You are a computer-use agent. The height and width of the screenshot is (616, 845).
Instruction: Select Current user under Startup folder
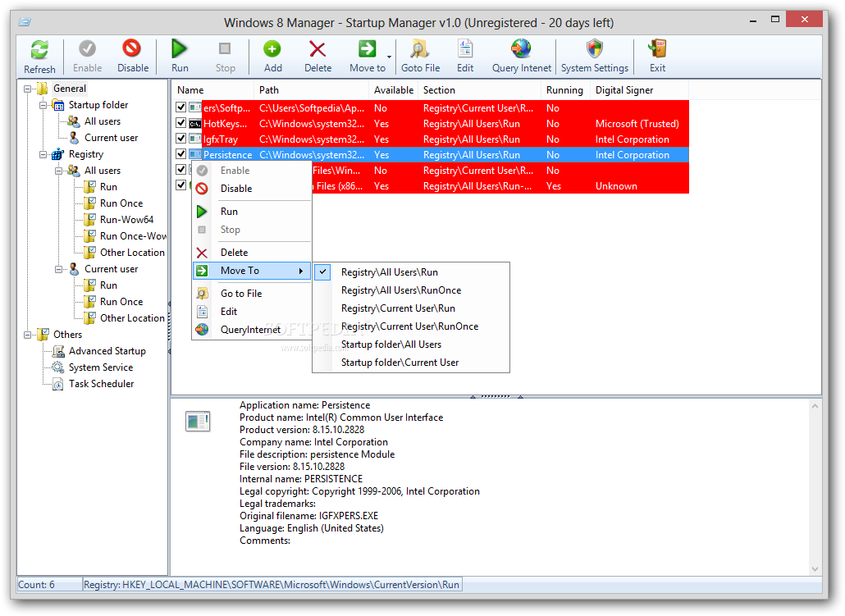coord(111,138)
